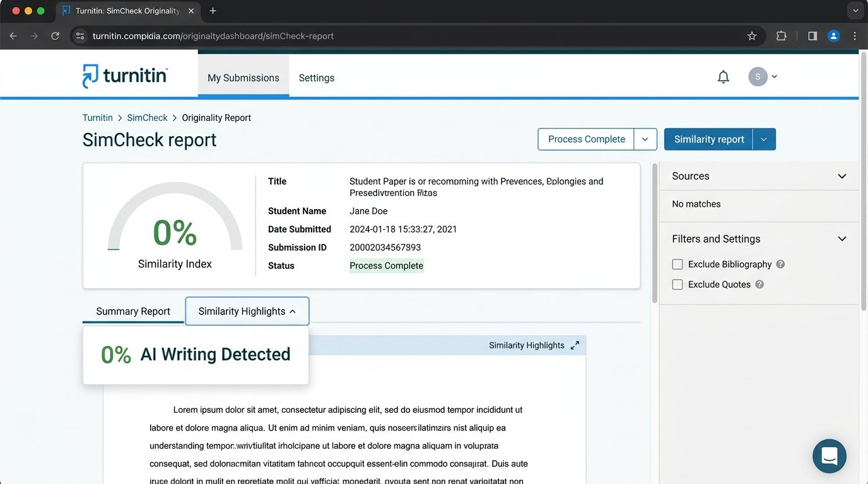Open the Settings tab
The height and width of the screenshot is (484, 868).
click(317, 78)
